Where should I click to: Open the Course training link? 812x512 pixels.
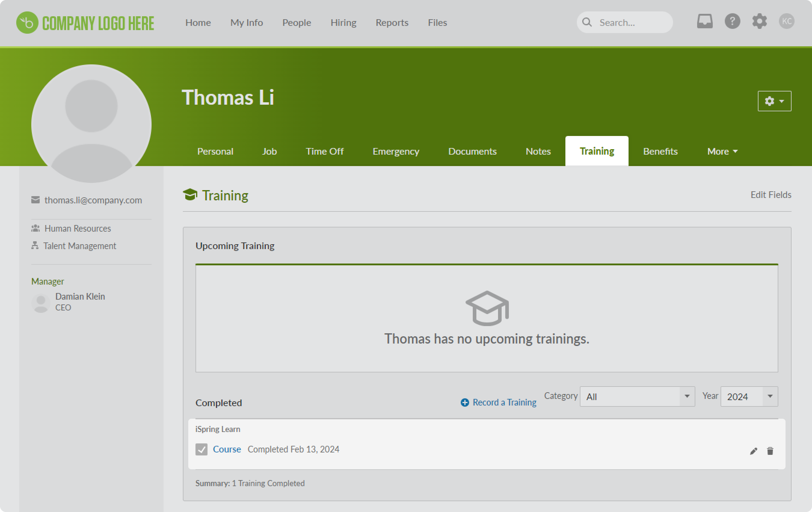pos(226,449)
